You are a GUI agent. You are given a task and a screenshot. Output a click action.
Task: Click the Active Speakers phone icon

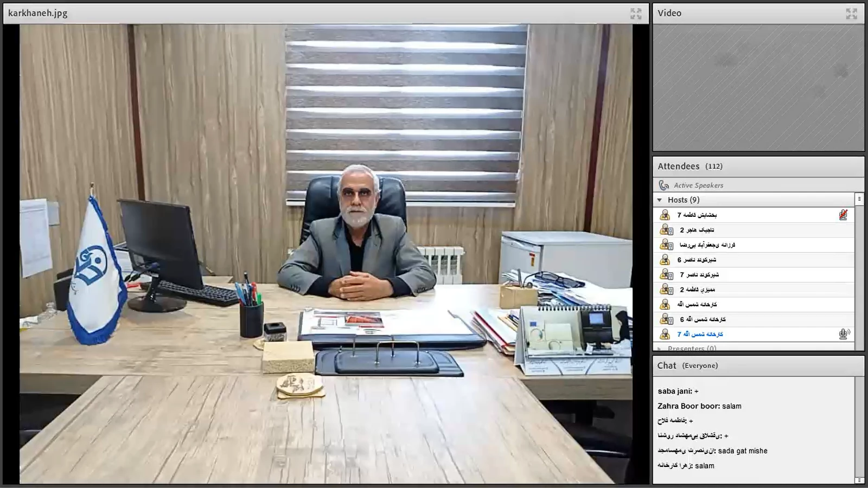click(x=663, y=185)
